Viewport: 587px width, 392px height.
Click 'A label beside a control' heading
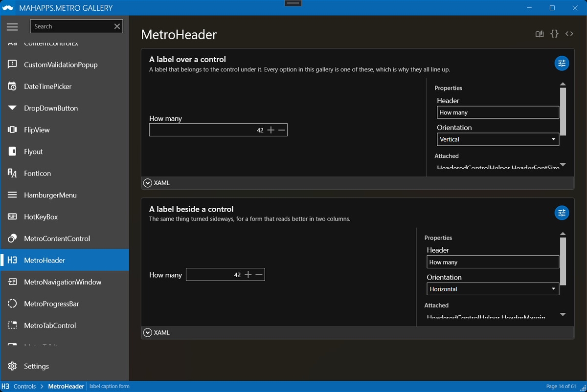point(191,209)
